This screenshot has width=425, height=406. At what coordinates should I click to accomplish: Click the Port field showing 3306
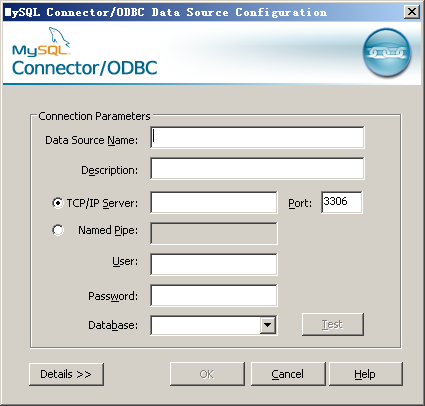point(342,202)
